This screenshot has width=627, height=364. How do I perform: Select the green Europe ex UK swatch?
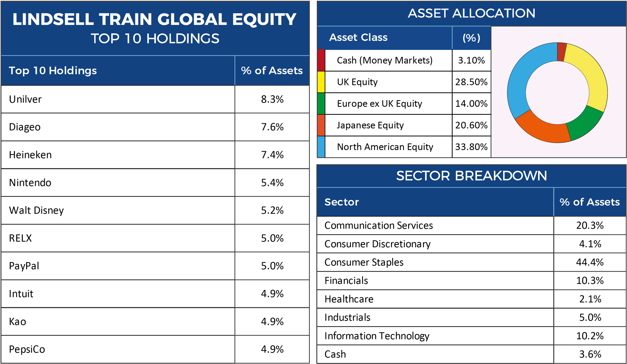pos(321,104)
